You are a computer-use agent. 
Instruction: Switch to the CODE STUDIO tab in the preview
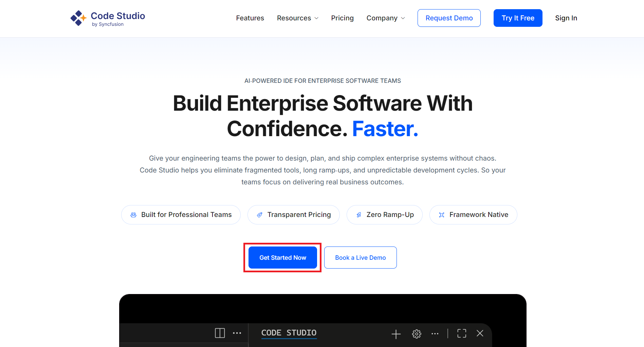289,333
